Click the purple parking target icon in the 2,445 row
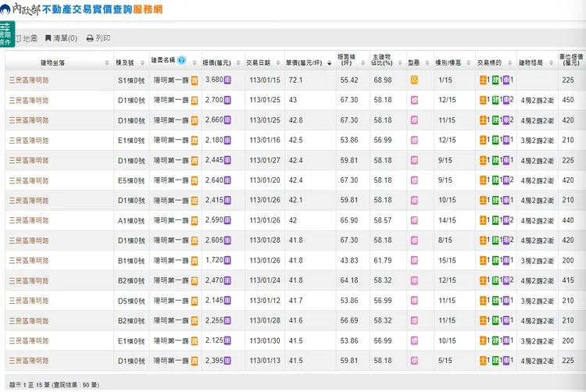The image size is (586, 392). 506,160
